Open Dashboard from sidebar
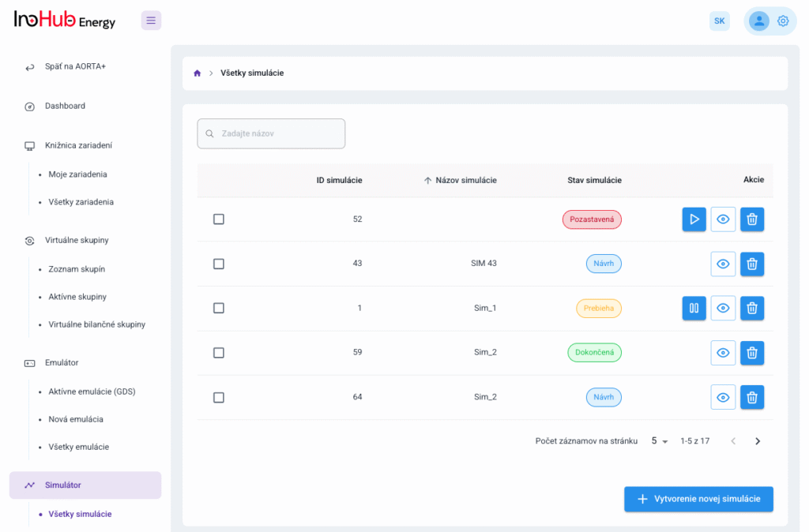The width and height of the screenshot is (809, 532). coord(65,106)
